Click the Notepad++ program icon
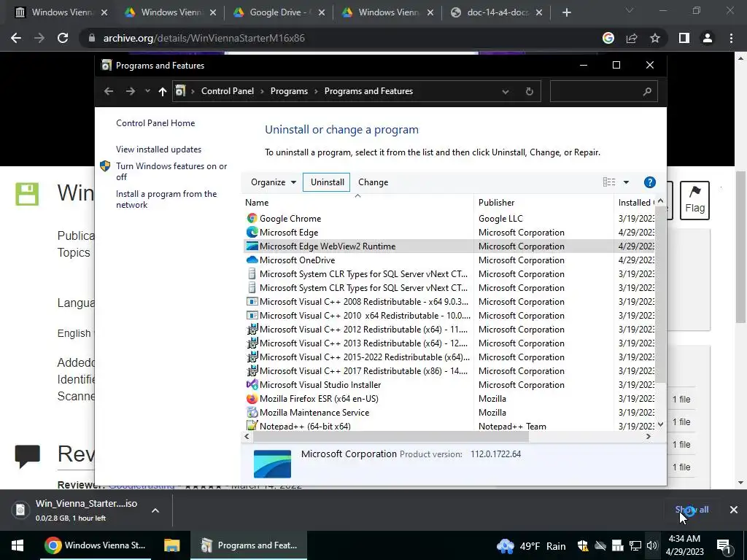 (x=252, y=426)
